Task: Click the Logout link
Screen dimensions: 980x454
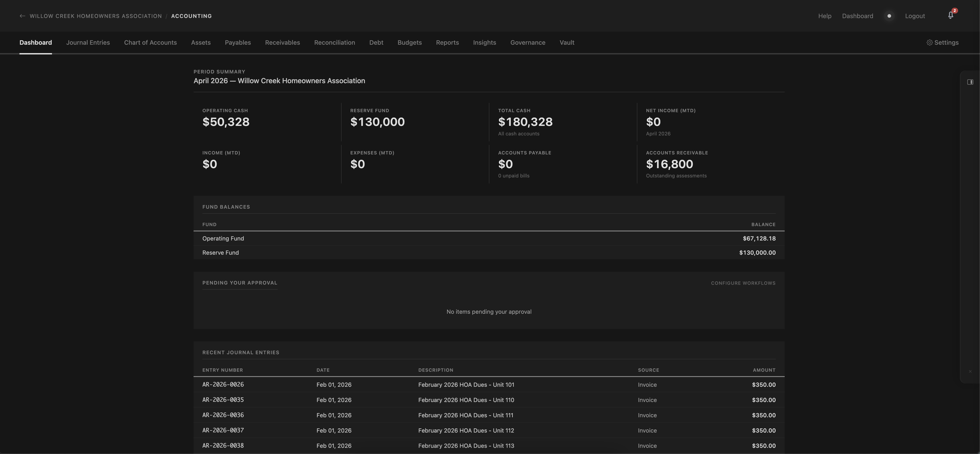Action: 915,16
